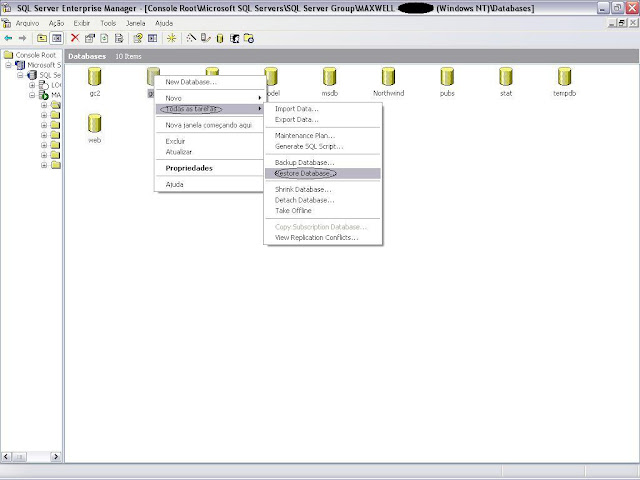Select the Console Root tree item
Screen dimensions: 640x480
[36, 55]
